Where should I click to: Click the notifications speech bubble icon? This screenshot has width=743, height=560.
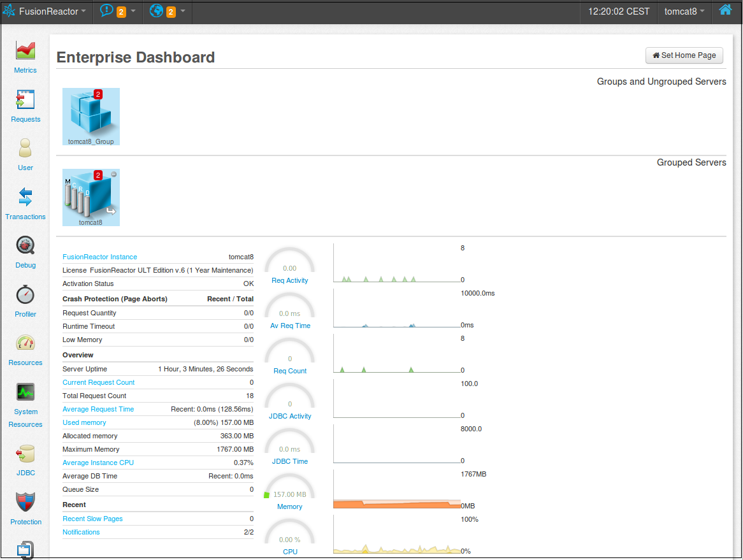click(x=106, y=10)
